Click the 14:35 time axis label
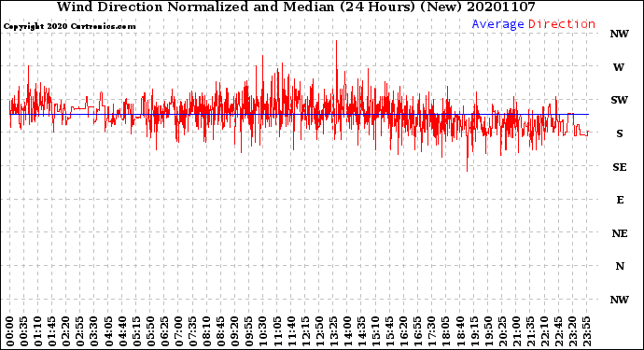This screenshot has width=644, height=350. (x=361, y=331)
